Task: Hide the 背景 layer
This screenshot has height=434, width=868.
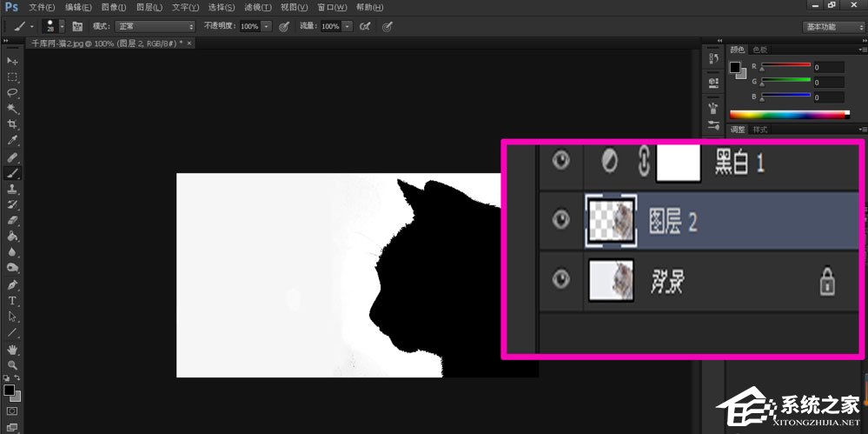Action: 562,279
